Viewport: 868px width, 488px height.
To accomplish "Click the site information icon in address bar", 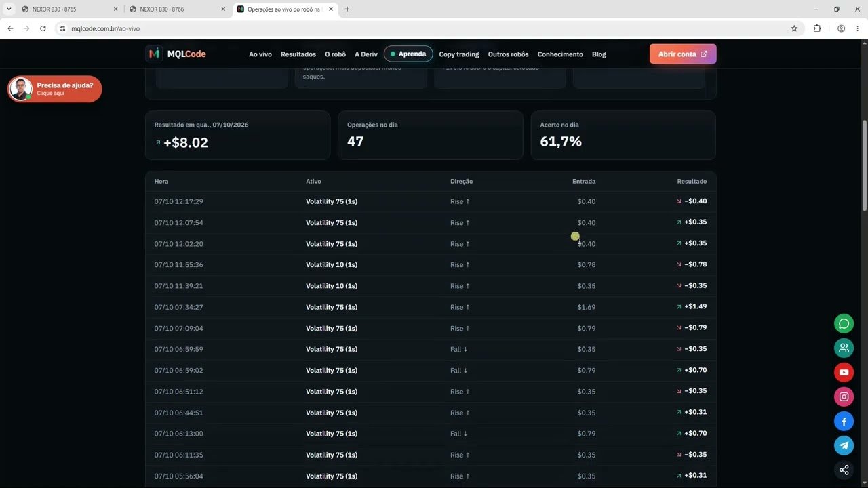I will [62, 28].
